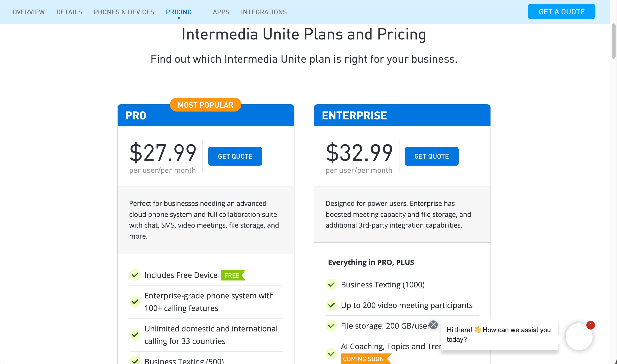Click the red notification badge on chat widget
The image size is (617, 364).
[591, 325]
